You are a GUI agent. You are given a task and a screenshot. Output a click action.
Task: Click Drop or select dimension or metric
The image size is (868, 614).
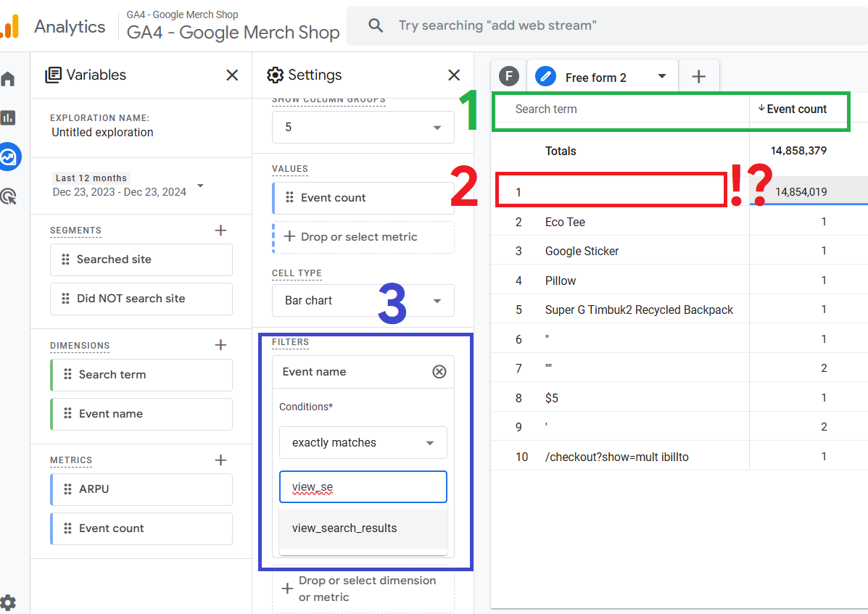363,589
